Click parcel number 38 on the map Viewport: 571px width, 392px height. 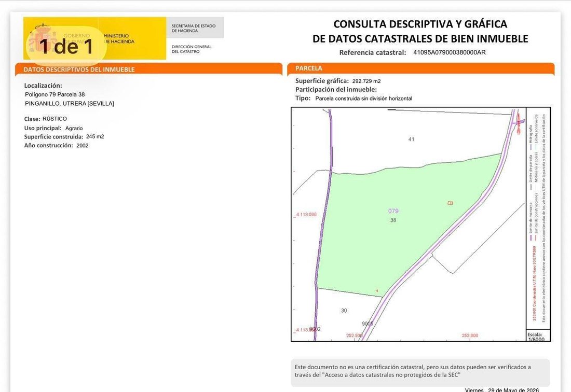pyautogui.click(x=393, y=220)
